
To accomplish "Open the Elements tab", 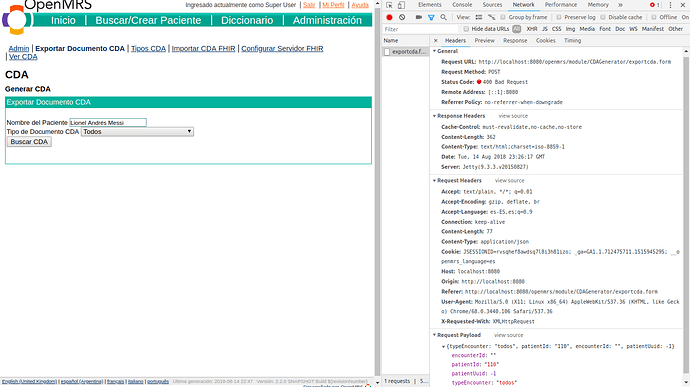I will click(x=429, y=5).
